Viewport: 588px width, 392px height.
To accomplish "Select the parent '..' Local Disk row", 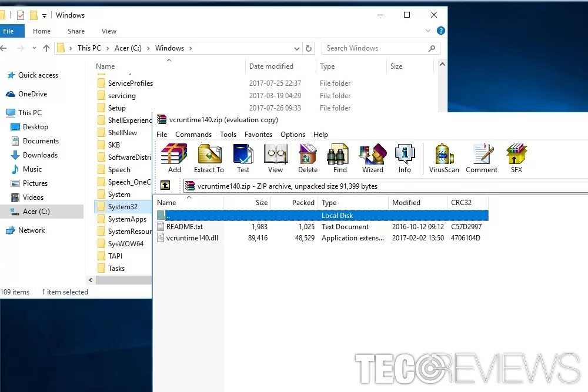I will tap(322, 215).
